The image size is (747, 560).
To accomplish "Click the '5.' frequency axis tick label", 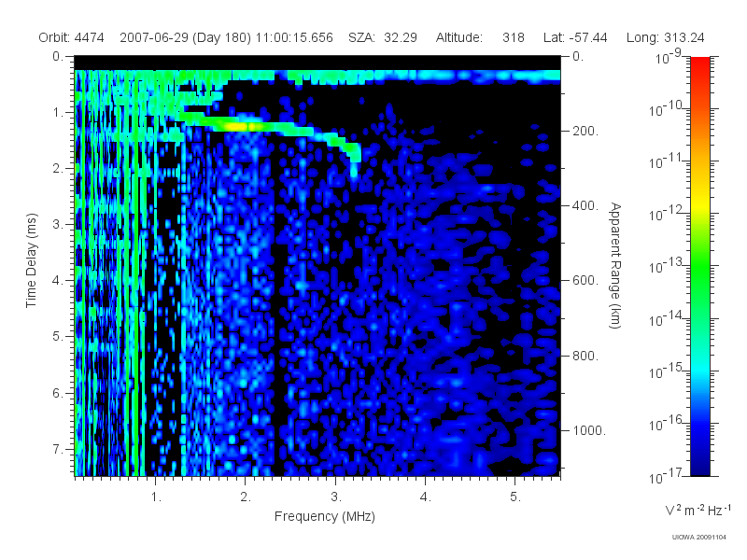I will 515,497.
